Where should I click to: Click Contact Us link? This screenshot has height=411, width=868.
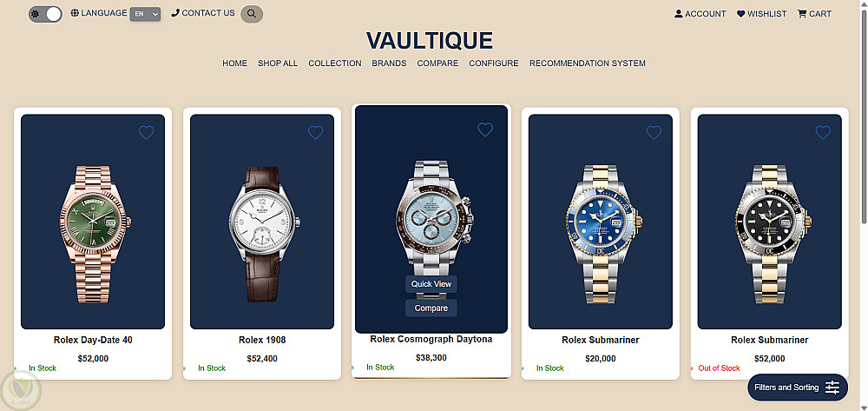click(x=203, y=13)
